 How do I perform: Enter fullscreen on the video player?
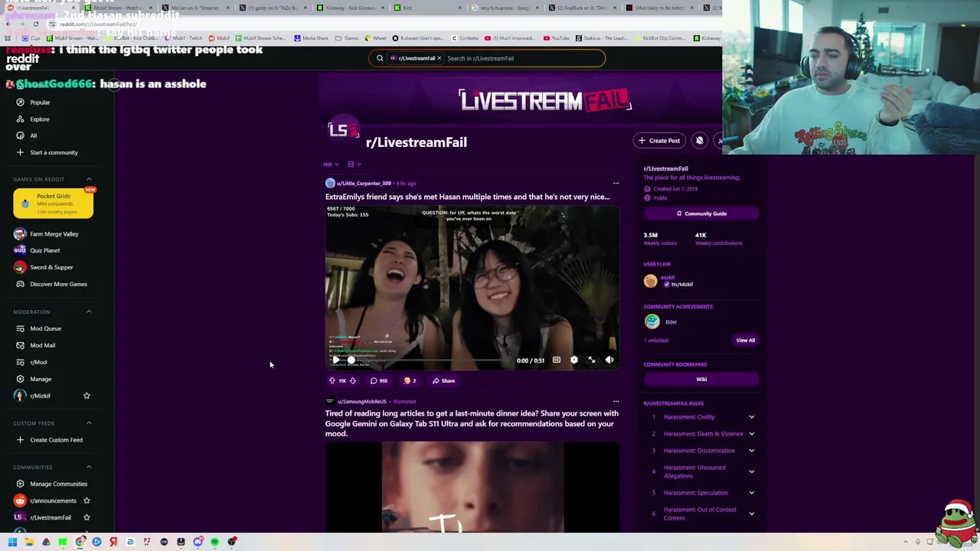point(592,360)
